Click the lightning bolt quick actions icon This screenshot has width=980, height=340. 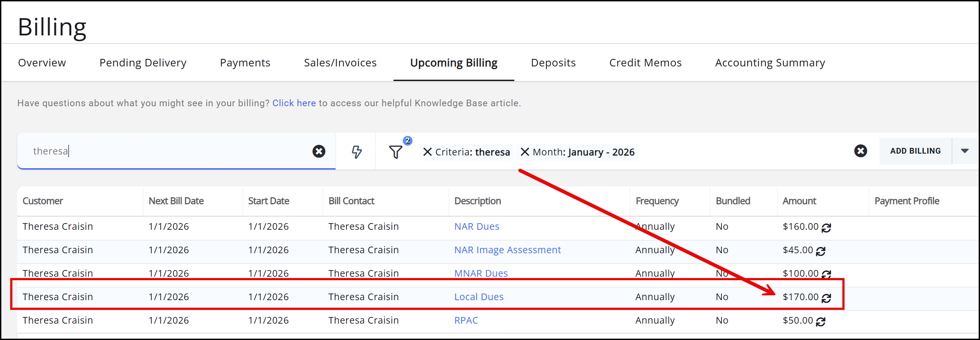pyautogui.click(x=356, y=152)
